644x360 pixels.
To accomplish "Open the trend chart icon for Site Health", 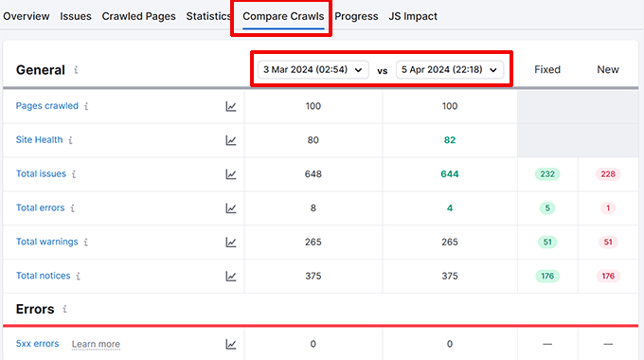I will (x=231, y=140).
